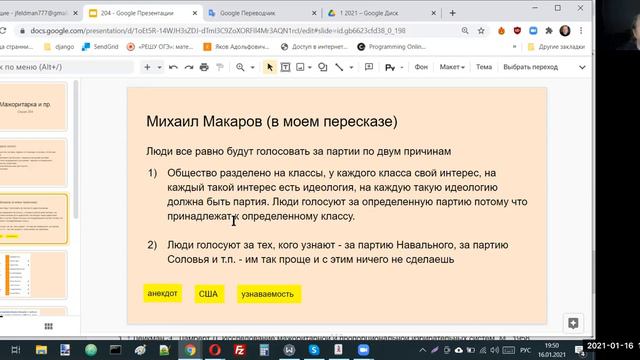Open the Макет layout dropdown
The width and height of the screenshot is (640, 360).
click(x=452, y=67)
